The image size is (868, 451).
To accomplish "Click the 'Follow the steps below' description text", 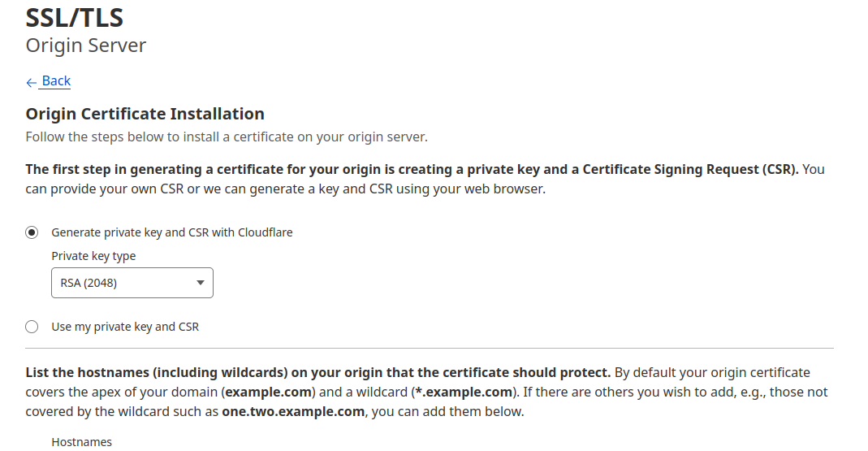I will pyautogui.click(x=227, y=137).
